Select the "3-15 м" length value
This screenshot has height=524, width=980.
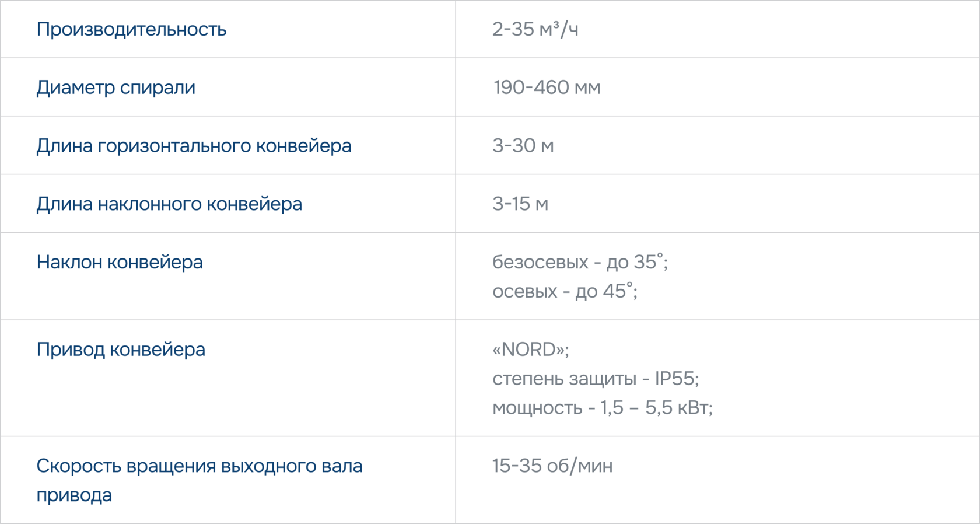click(520, 204)
